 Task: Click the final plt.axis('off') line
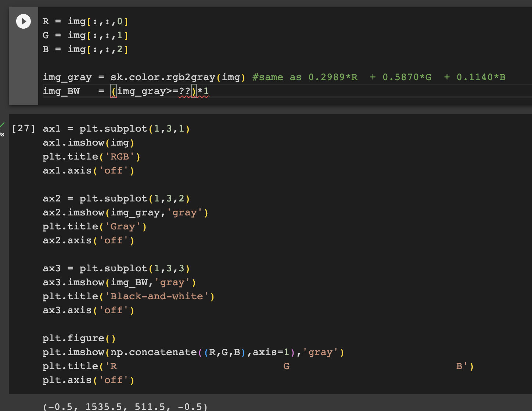[x=89, y=380]
